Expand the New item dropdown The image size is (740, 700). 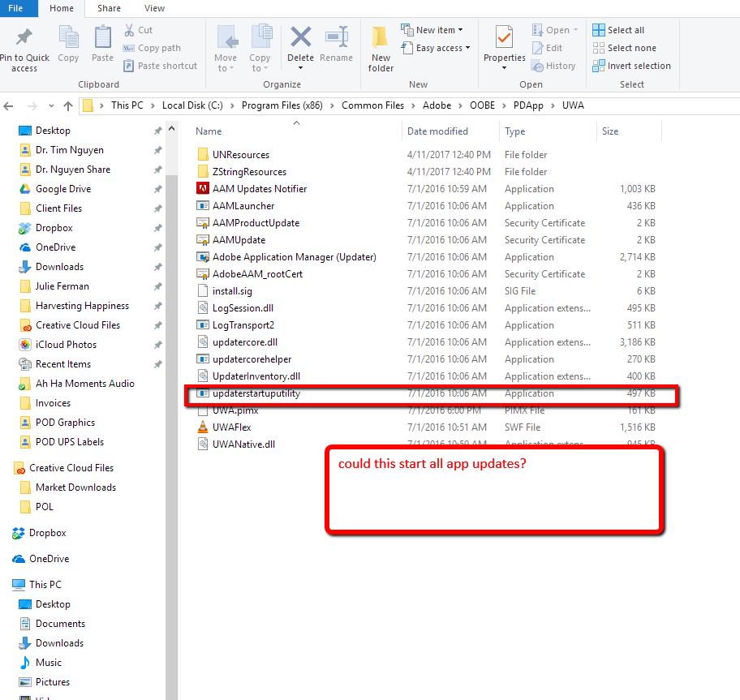click(x=432, y=29)
